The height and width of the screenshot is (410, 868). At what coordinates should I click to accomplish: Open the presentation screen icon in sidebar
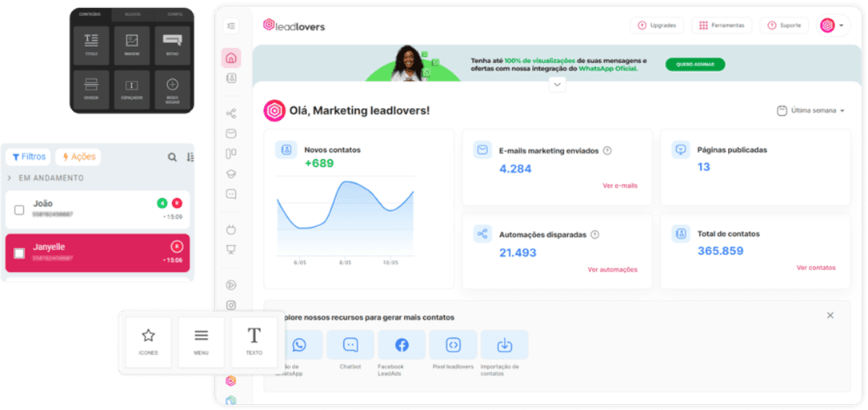click(x=231, y=249)
